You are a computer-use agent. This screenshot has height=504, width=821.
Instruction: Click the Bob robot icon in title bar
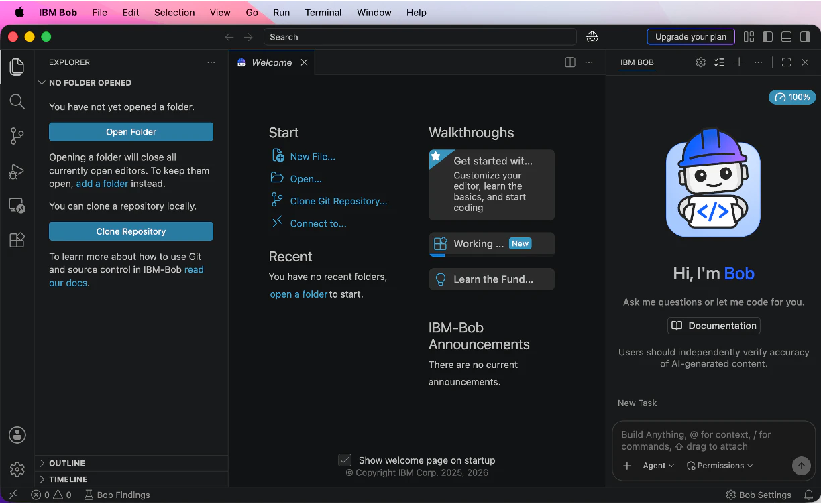tap(592, 37)
